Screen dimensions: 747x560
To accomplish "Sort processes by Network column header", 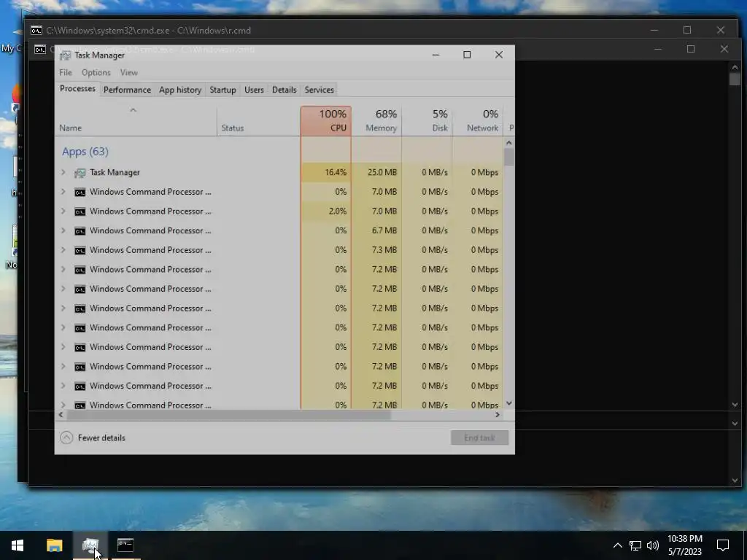I will [x=477, y=121].
